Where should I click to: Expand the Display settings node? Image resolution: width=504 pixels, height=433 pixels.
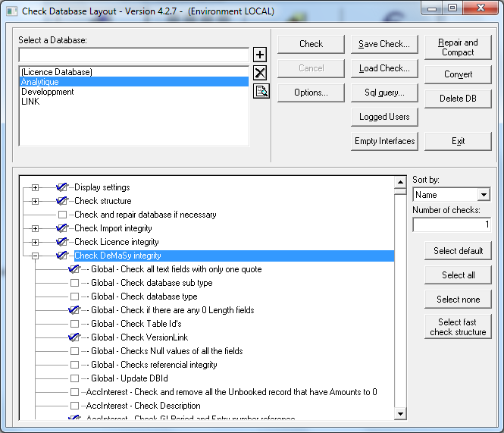(36, 187)
